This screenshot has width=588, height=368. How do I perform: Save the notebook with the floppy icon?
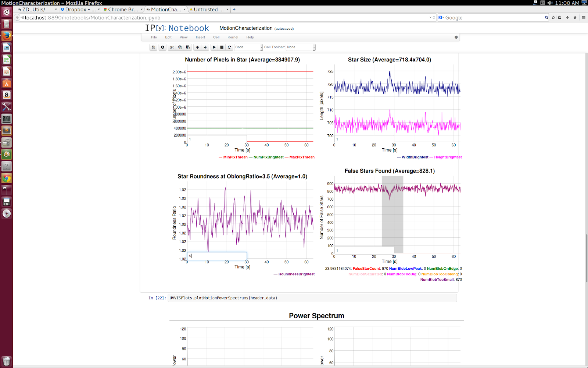pos(153,47)
